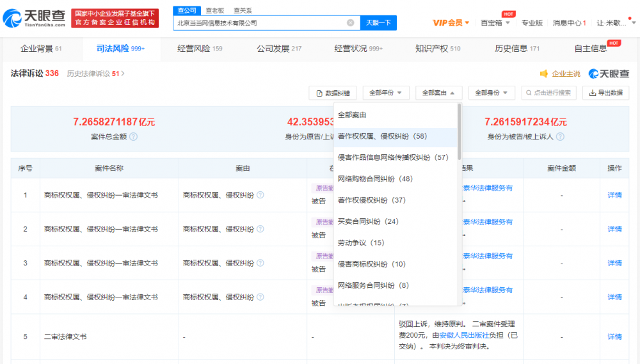Open 详情 for row 5 二审法律文书
The height and width of the screenshot is (364, 640).
coord(614,336)
